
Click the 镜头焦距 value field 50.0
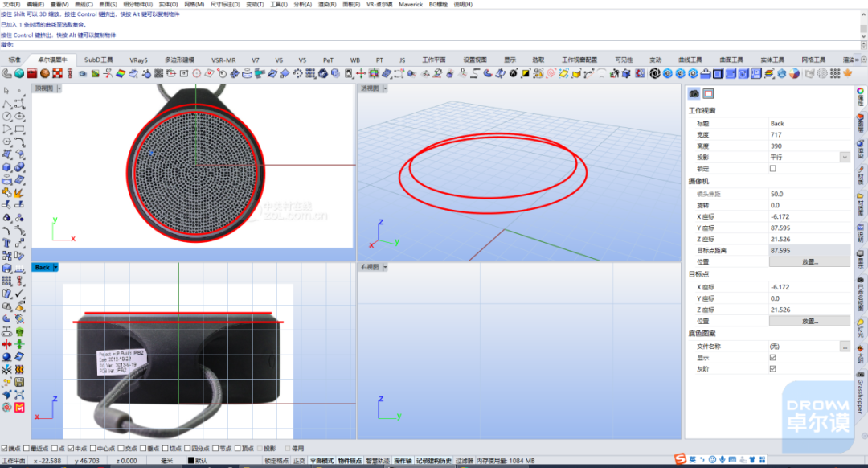pyautogui.click(x=809, y=194)
